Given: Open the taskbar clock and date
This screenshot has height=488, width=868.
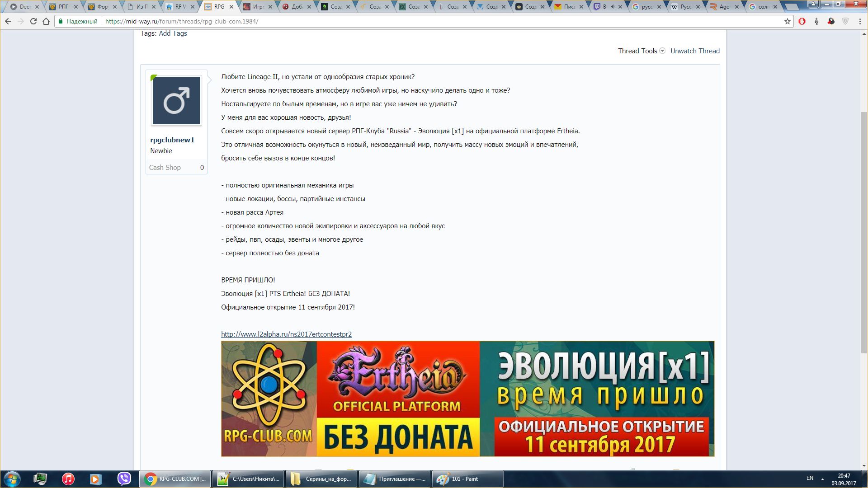Looking at the screenshot, I should click(844, 479).
